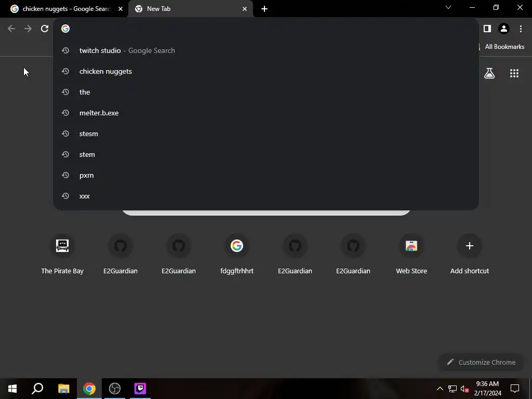This screenshot has height=399, width=532.
Task: Open Chrome's three-dot menu
Action: [x=521, y=29]
